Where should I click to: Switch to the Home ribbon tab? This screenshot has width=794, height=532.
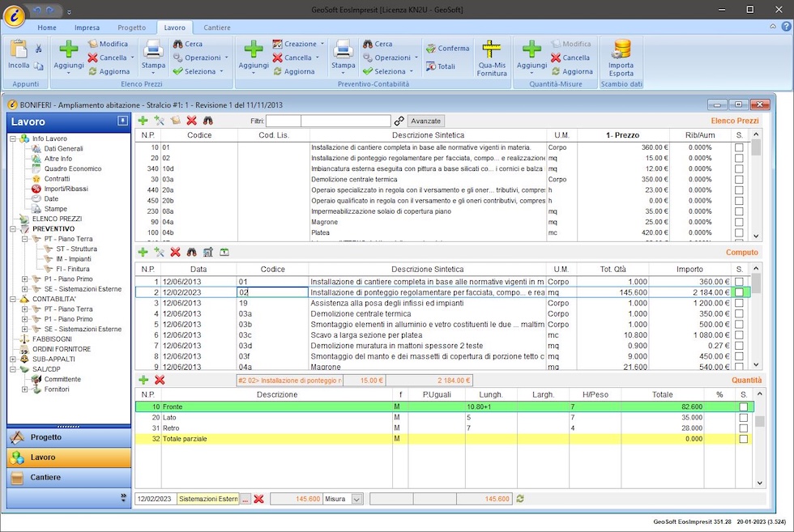47,28
